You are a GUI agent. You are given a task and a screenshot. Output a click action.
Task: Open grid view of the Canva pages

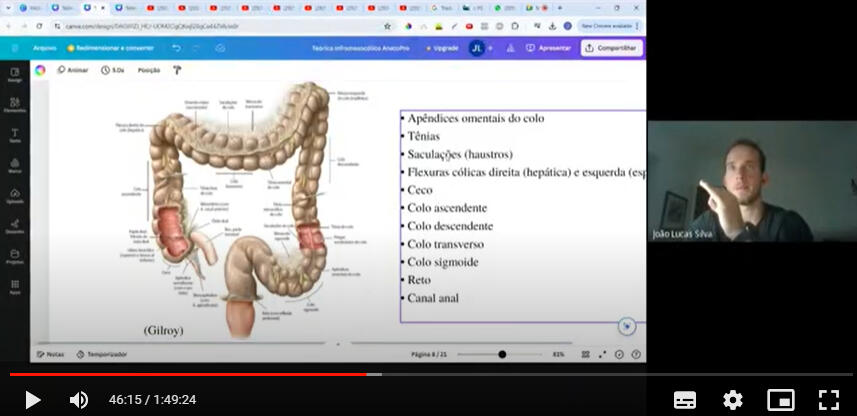(x=585, y=354)
